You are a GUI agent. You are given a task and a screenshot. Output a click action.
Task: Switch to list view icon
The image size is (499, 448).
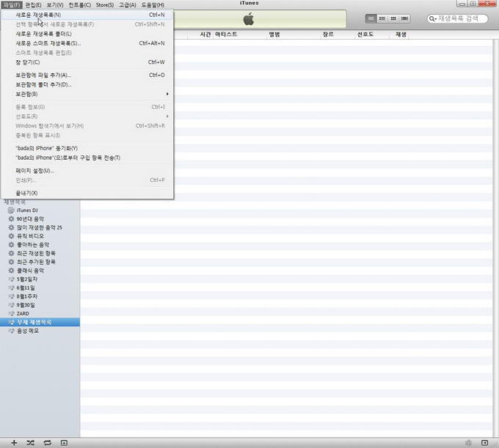[371, 18]
